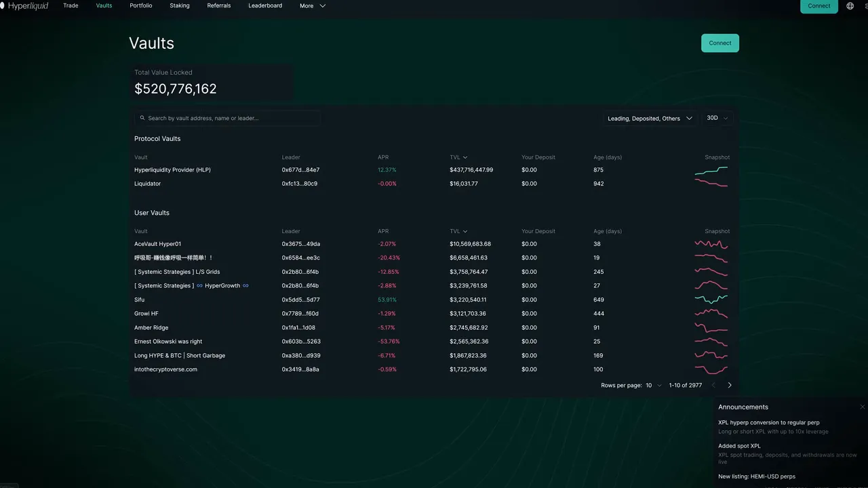Click TVL value $437,716,447.99
This screenshot has width=868, height=488.
click(x=471, y=170)
